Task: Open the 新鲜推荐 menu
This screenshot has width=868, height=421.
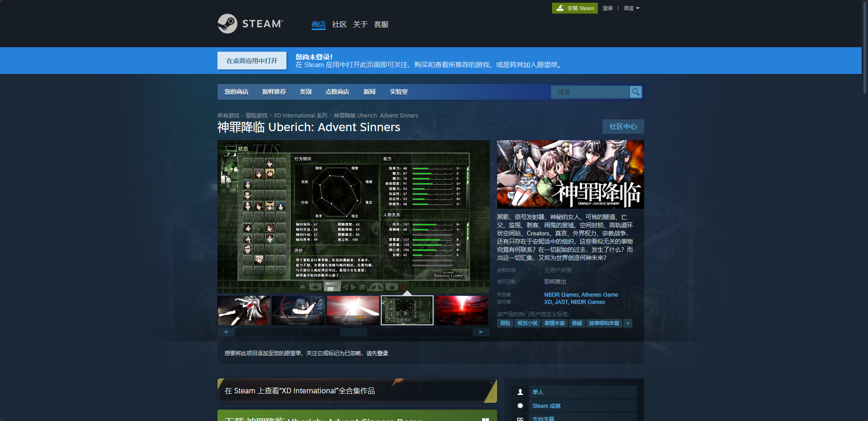Action: click(274, 92)
